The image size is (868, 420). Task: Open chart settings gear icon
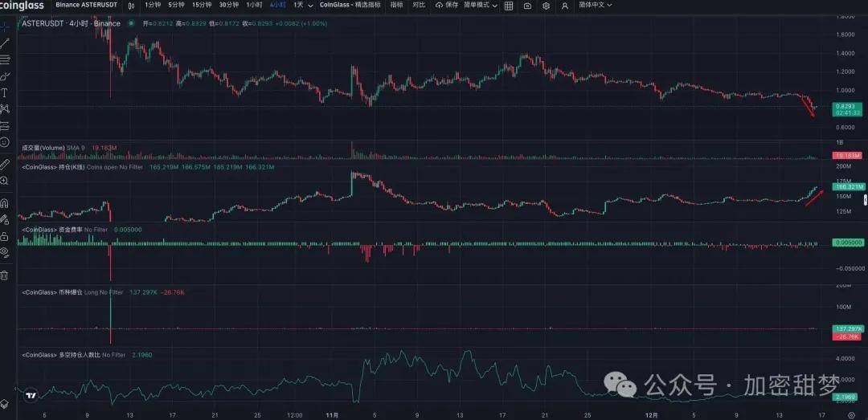547,6
